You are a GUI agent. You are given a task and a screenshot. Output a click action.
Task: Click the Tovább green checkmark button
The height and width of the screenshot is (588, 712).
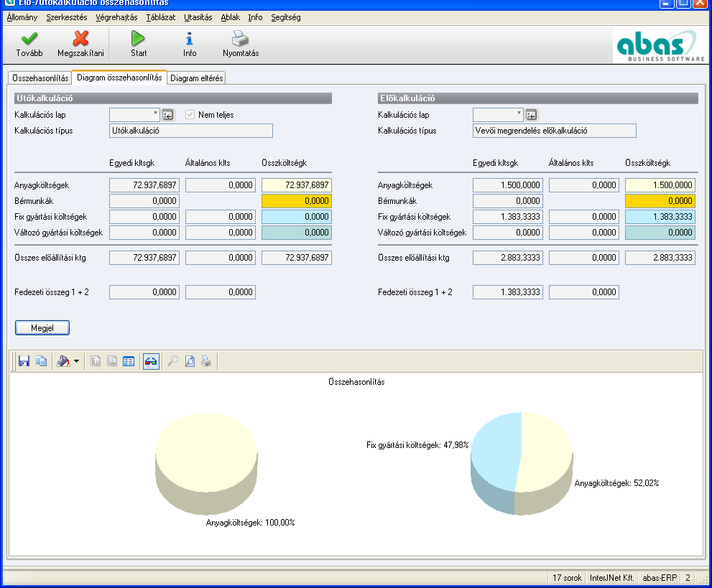pos(29,44)
